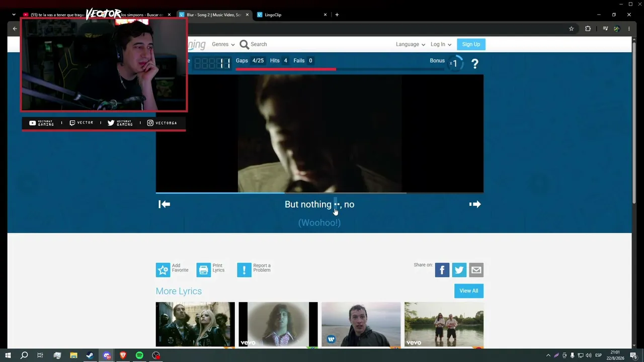Open the browser three-dot menu

coord(629,29)
